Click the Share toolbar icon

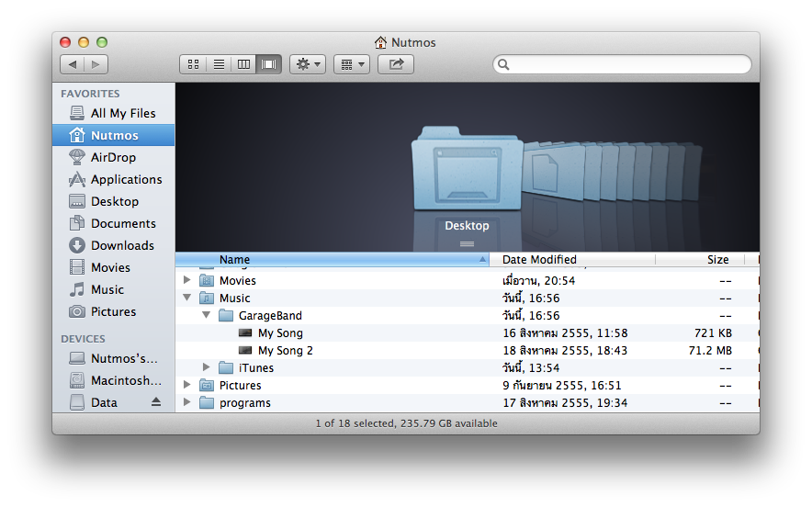coord(396,64)
